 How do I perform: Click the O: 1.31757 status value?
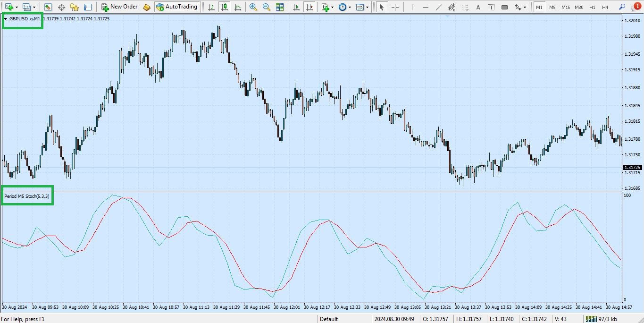click(x=436, y=319)
